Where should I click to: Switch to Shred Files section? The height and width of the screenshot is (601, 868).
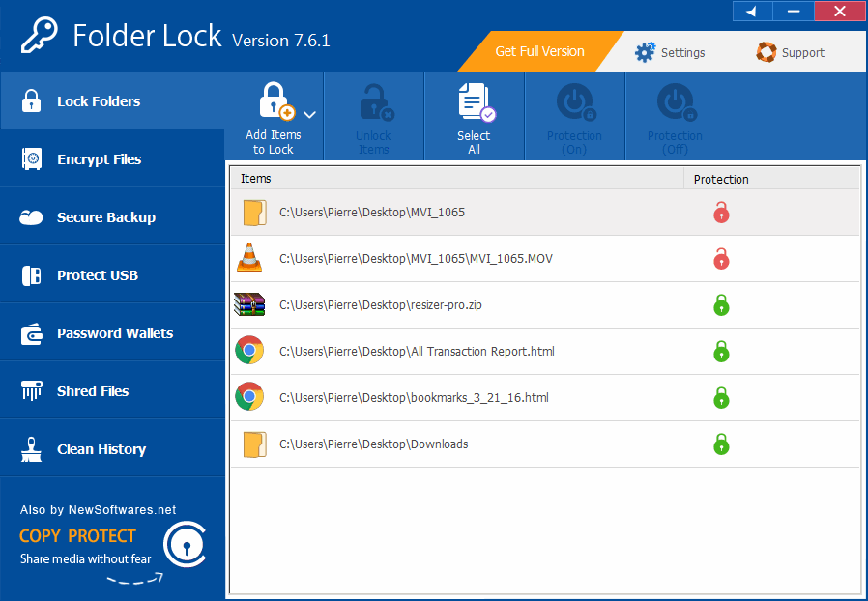[x=112, y=391]
